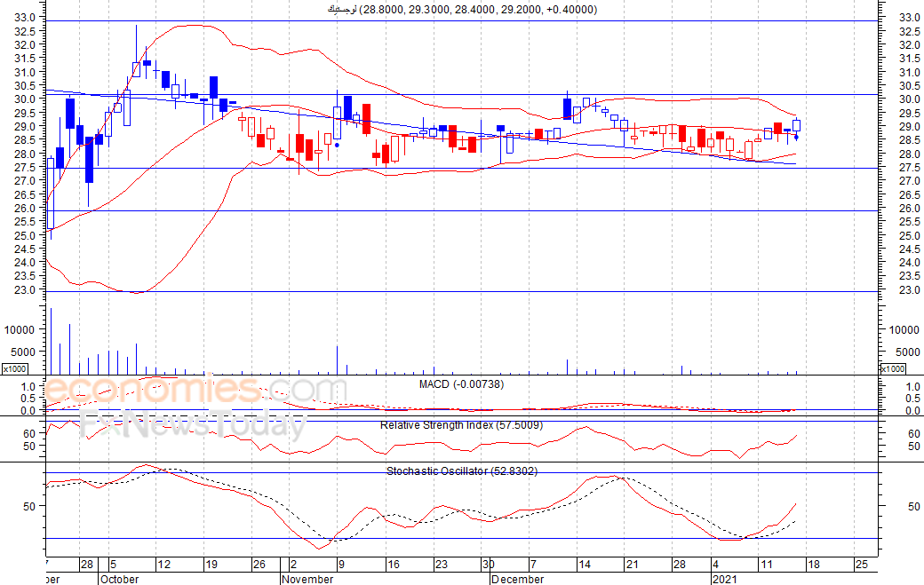
Task: Click the 23.0 price label on the right axis
Action: pyautogui.click(x=909, y=289)
